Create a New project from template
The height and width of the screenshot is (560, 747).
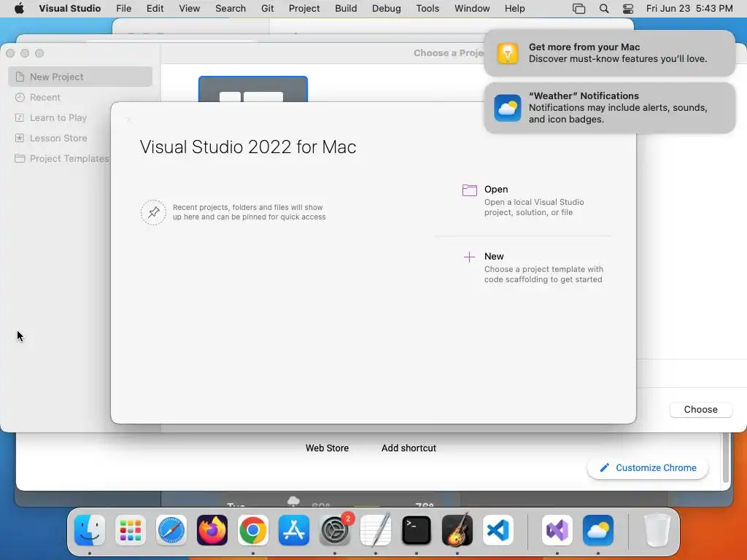[x=533, y=268]
